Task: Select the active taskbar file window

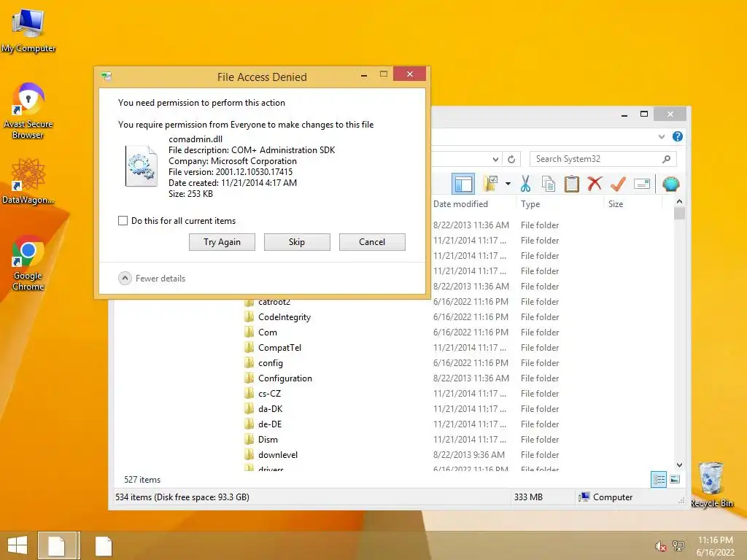Action: (58, 545)
